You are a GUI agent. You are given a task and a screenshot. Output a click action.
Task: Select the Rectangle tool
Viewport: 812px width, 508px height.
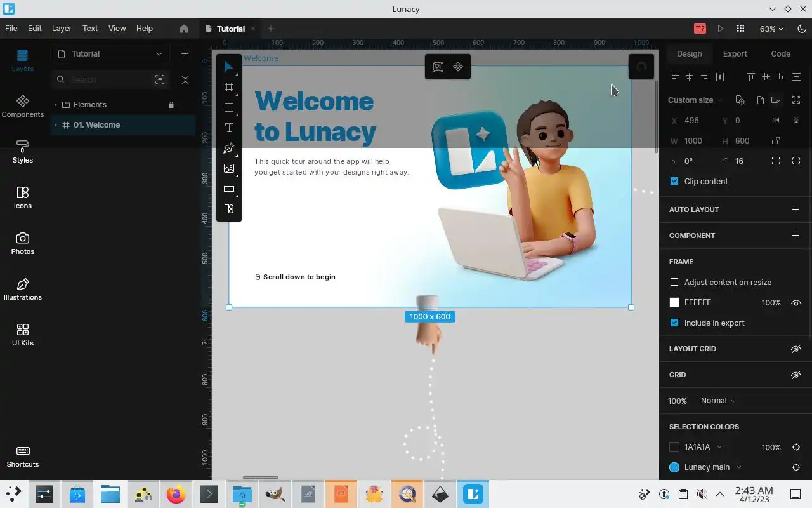(x=229, y=107)
